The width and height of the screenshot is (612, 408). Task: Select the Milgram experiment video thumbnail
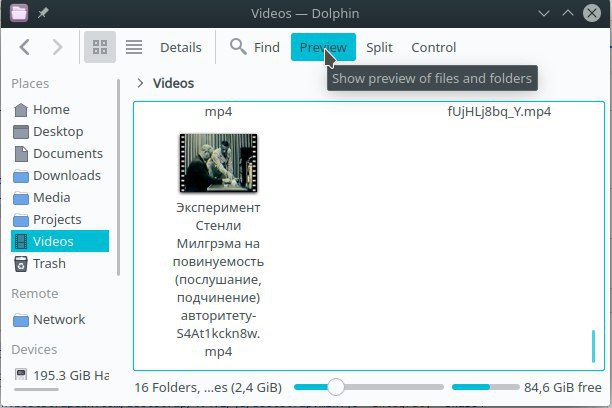[218, 163]
